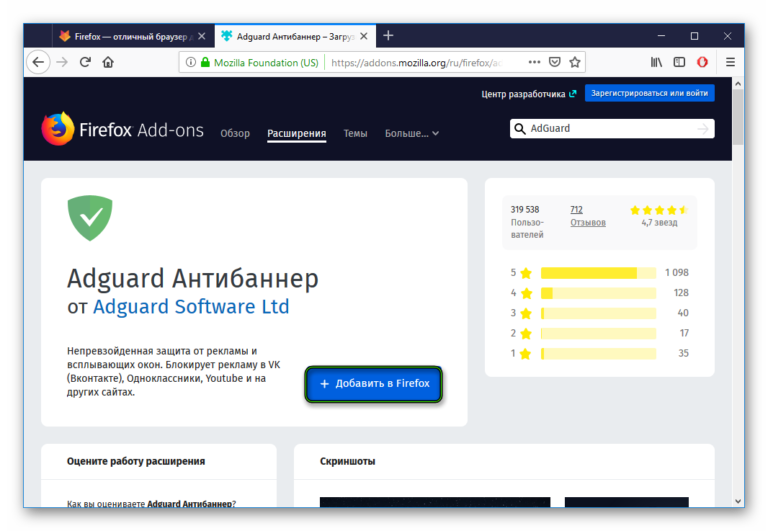Open the Отзывов link

[588, 222]
